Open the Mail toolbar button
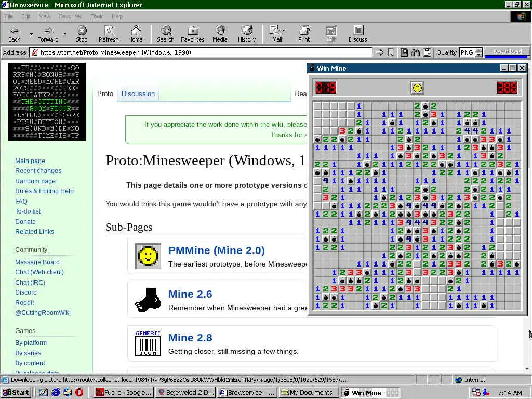This screenshot has height=399, width=532. 275,34
